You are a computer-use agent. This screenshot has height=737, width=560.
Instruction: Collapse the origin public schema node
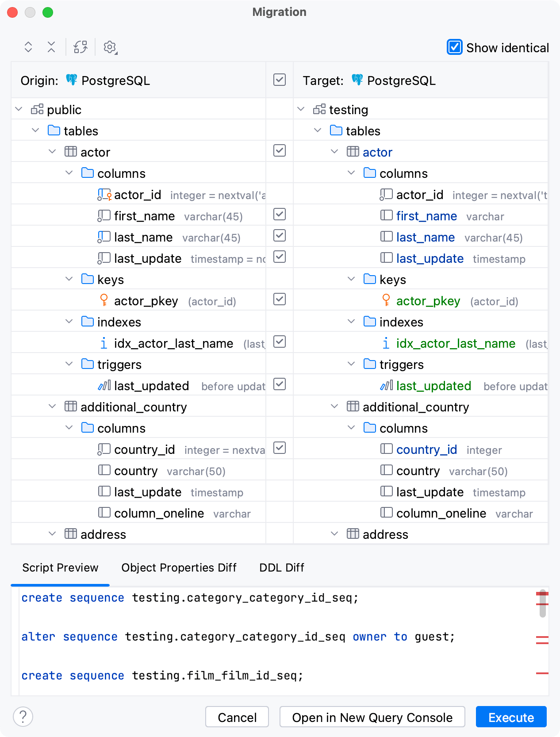pyautogui.click(x=19, y=109)
